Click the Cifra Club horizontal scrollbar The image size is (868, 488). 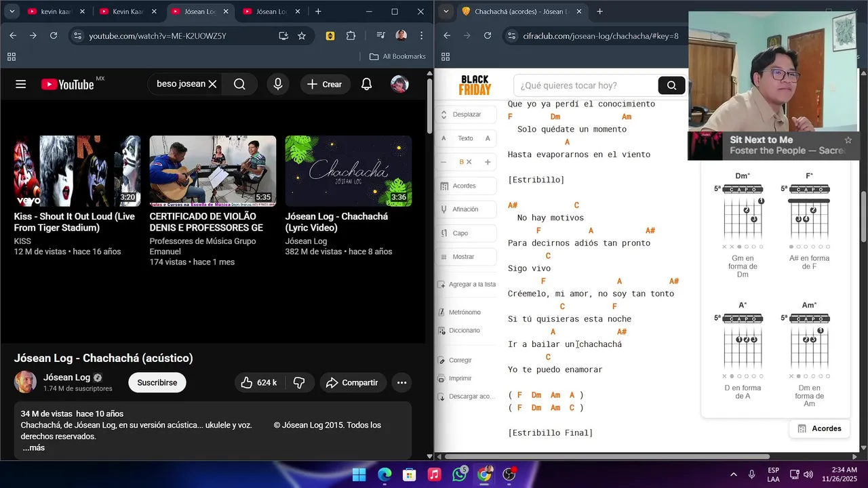[x=607, y=456]
